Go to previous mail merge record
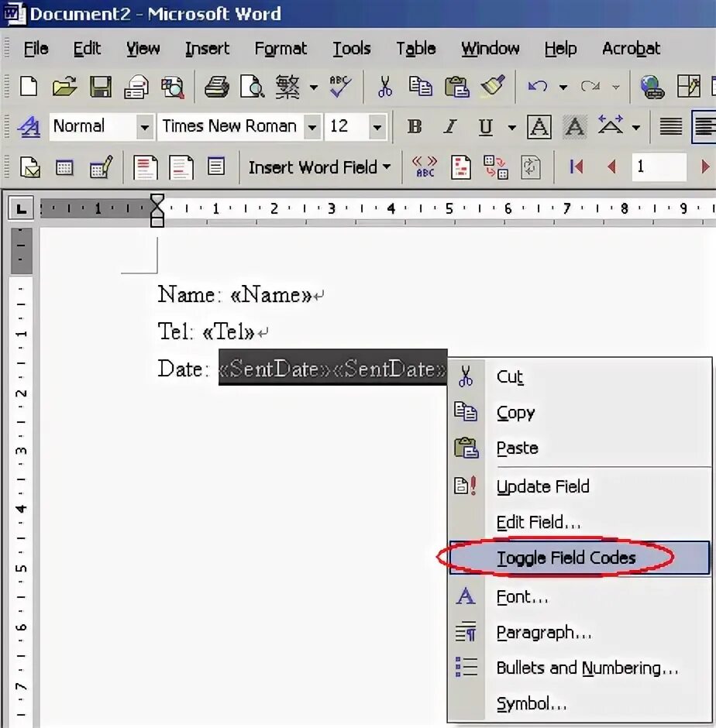Image resolution: width=716 pixels, height=728 pixels. click(611, 167)
